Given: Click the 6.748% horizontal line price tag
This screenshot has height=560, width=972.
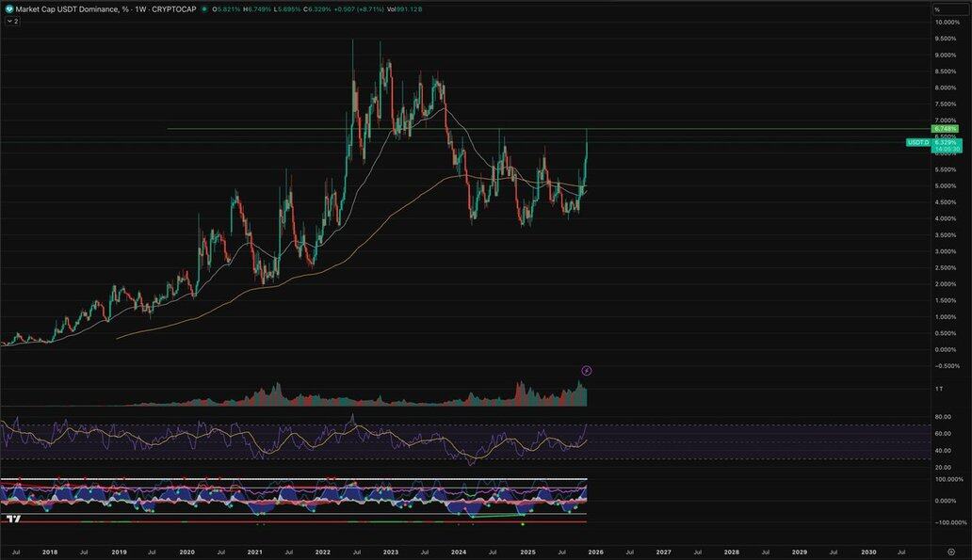Looking at the screenshot, I should point(943,128).
